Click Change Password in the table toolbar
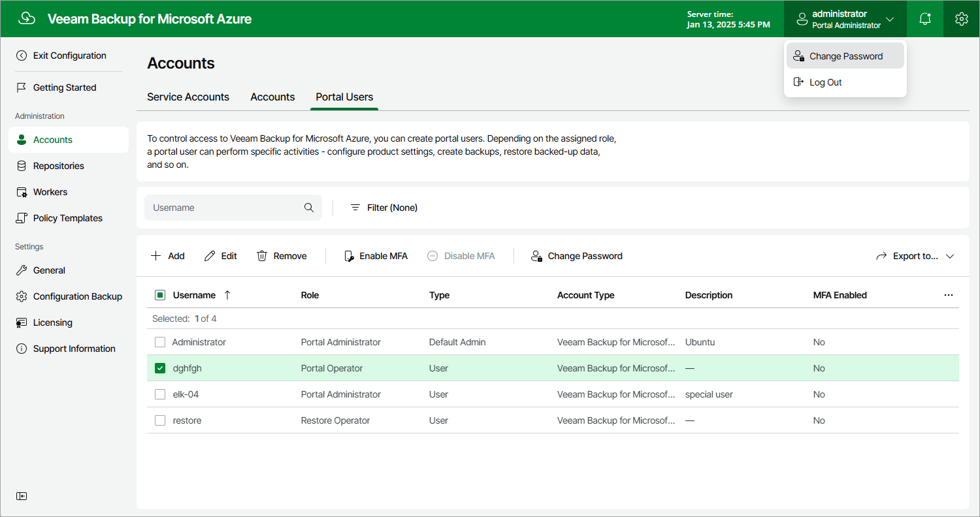This screenshot has height=517, width=980. point(577,256)
